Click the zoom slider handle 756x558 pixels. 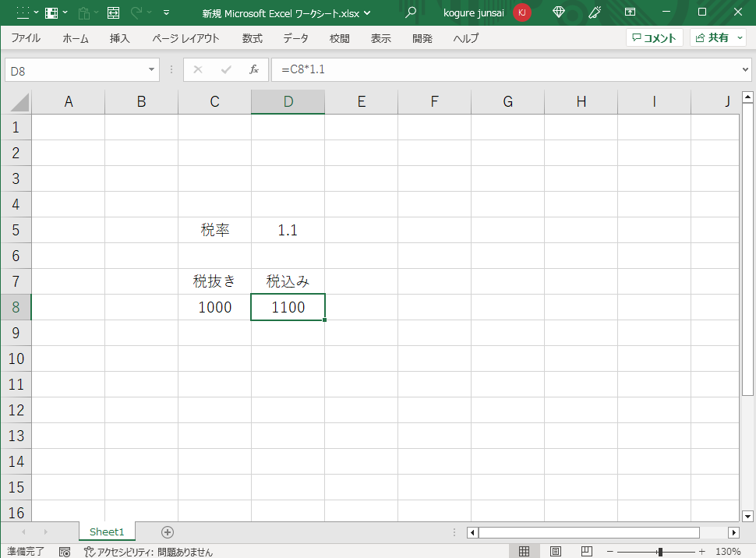660,552
